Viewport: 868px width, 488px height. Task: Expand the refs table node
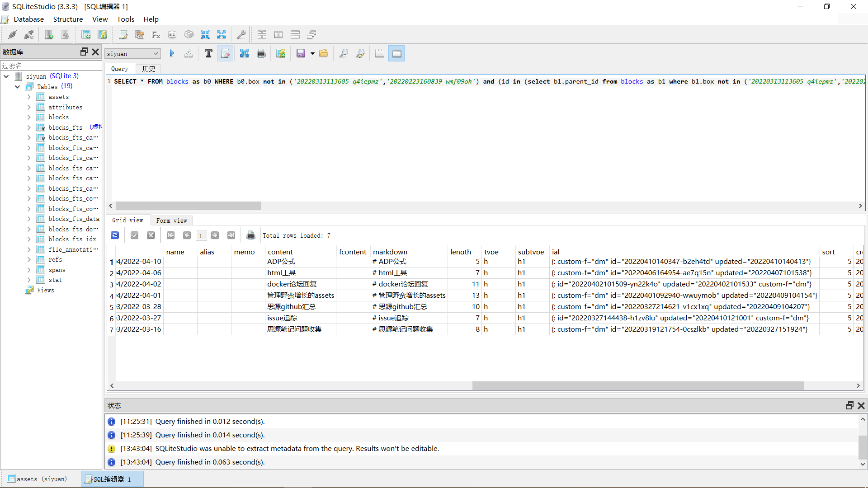[29, 259]
